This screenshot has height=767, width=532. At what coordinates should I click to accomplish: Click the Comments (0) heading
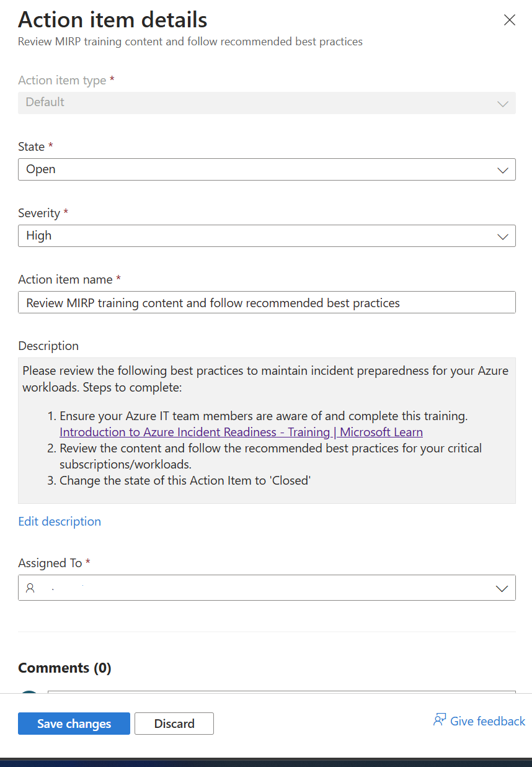pos(64,668)
